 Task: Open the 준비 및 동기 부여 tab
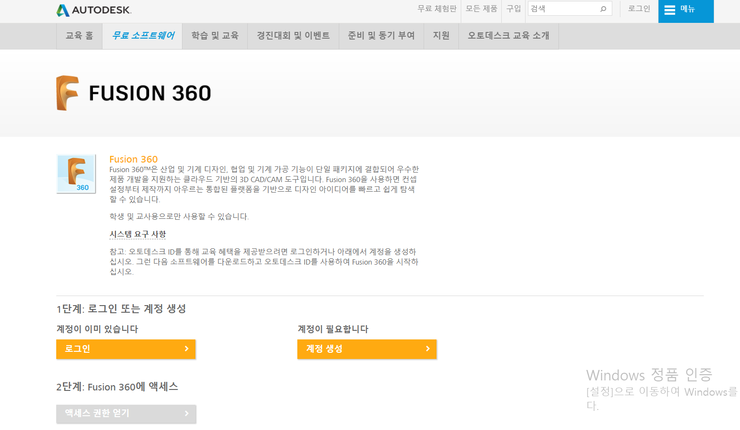381,36
